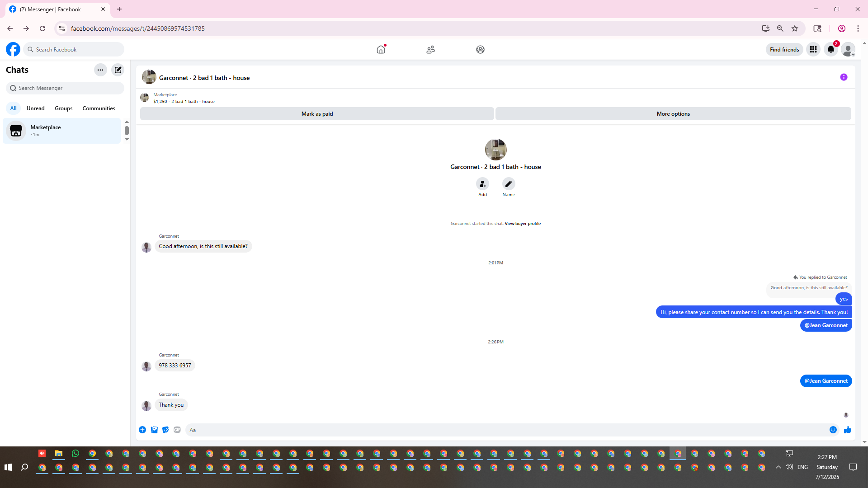Open the Facebook apps grid menu

point(813,50)
